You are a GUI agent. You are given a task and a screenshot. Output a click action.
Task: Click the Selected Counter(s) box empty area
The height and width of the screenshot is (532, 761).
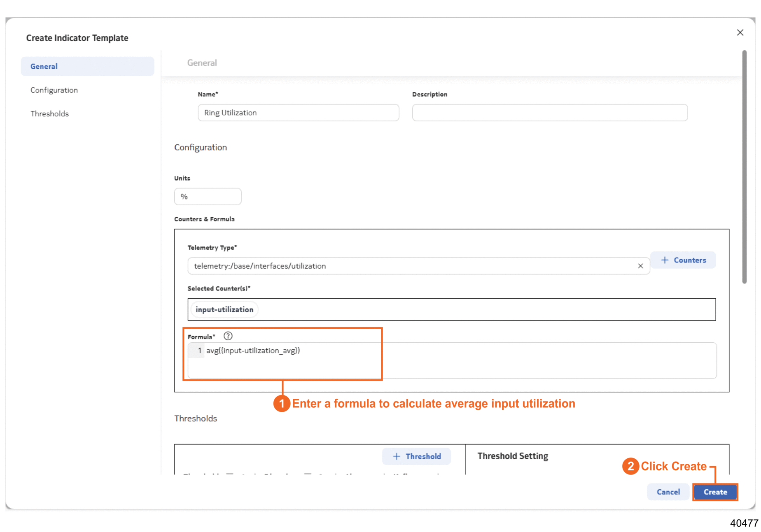click(474, 309)
